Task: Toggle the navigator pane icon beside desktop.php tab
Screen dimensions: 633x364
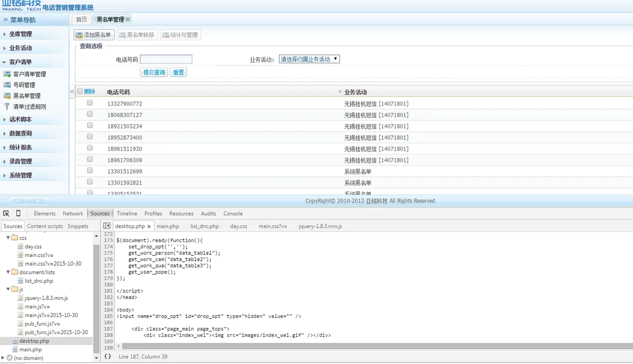Action: [107, 226]
